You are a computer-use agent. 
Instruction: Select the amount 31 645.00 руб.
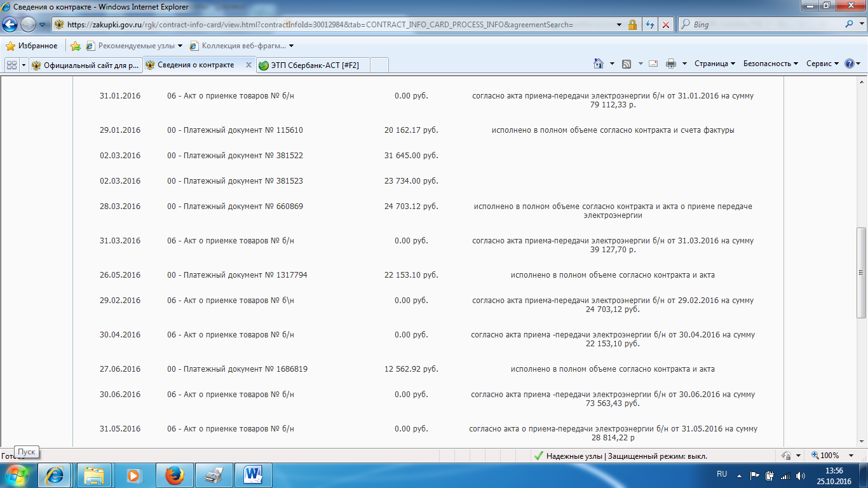click(x=411, y=156)
